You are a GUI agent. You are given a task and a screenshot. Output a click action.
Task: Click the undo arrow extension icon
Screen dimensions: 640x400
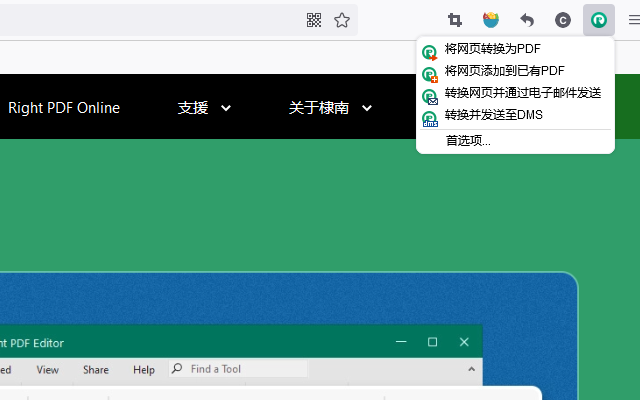click(527, 20)
